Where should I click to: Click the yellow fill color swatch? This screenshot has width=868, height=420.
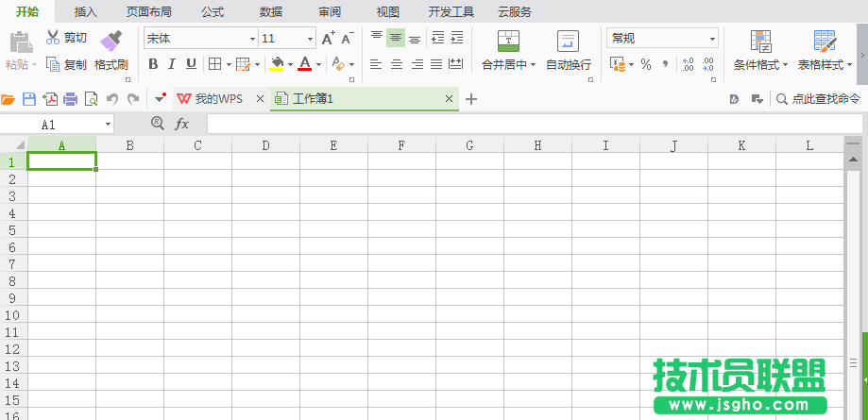point(277,64)
